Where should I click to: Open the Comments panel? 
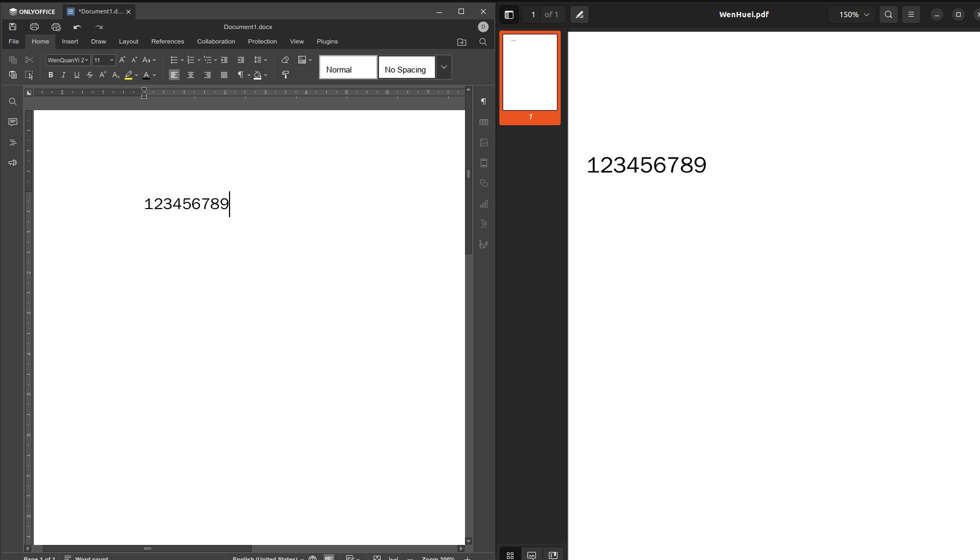[12, 122]
